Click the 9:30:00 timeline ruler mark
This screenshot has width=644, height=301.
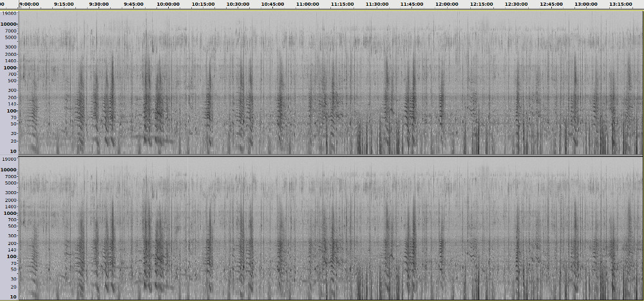(x=99, y=4)
